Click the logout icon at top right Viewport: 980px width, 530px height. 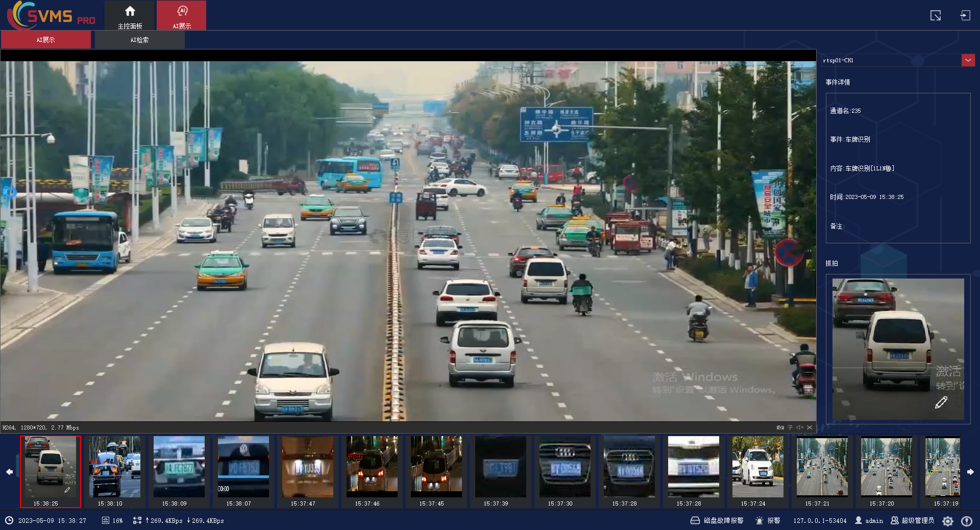965,16
